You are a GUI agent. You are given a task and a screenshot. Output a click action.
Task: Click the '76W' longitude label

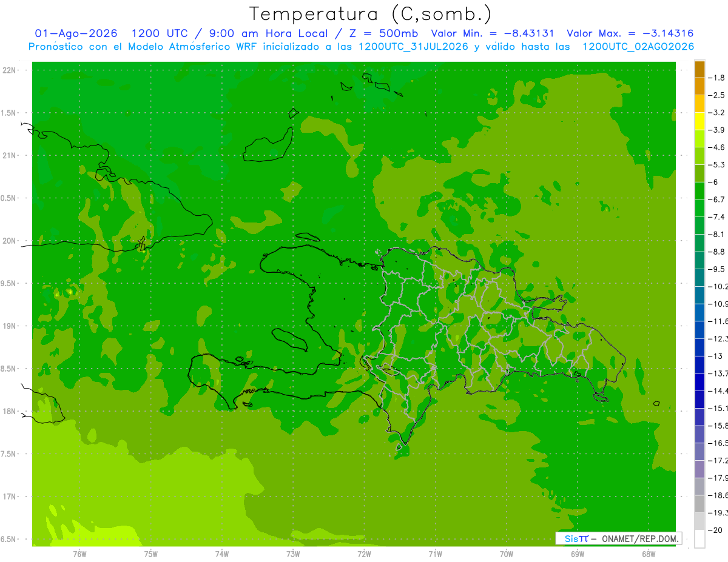[x=79, y=554]
